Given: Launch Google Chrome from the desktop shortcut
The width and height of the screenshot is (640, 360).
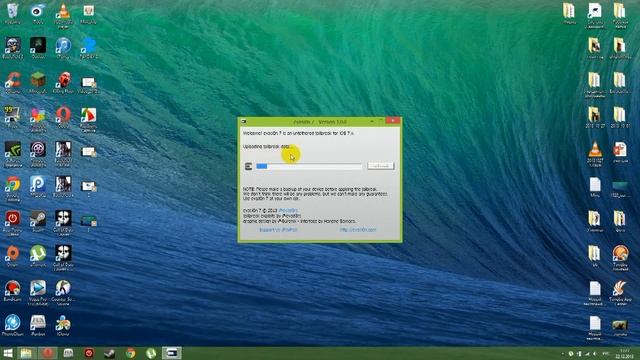Looking at the screenshot, I should 13,188.
